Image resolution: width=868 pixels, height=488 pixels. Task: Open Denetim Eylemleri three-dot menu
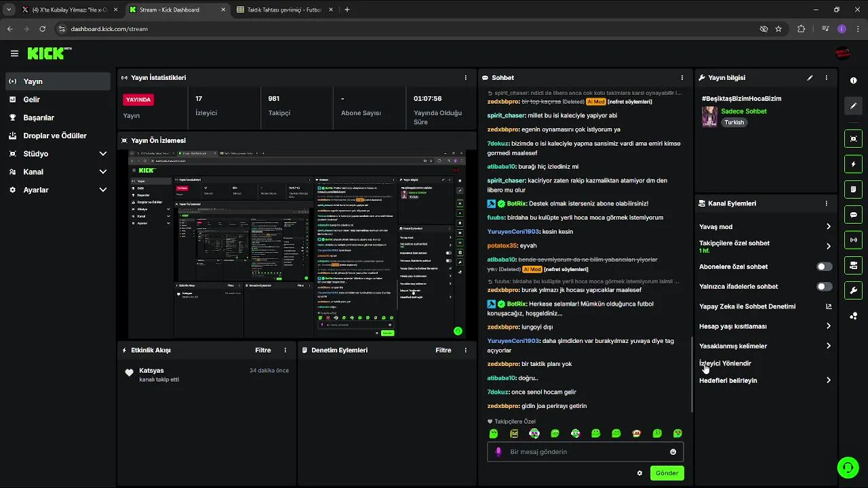point(465,350)
